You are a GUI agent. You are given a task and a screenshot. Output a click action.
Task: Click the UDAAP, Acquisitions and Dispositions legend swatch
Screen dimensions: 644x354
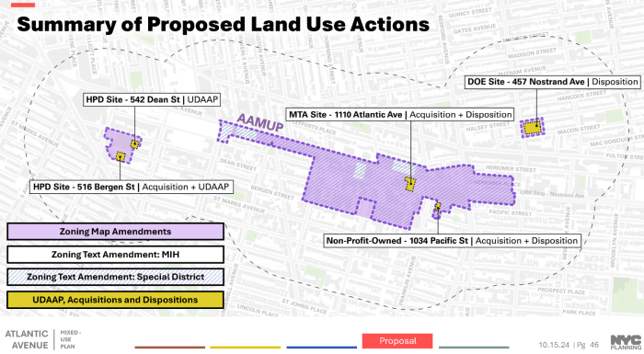tap(115, 300)
